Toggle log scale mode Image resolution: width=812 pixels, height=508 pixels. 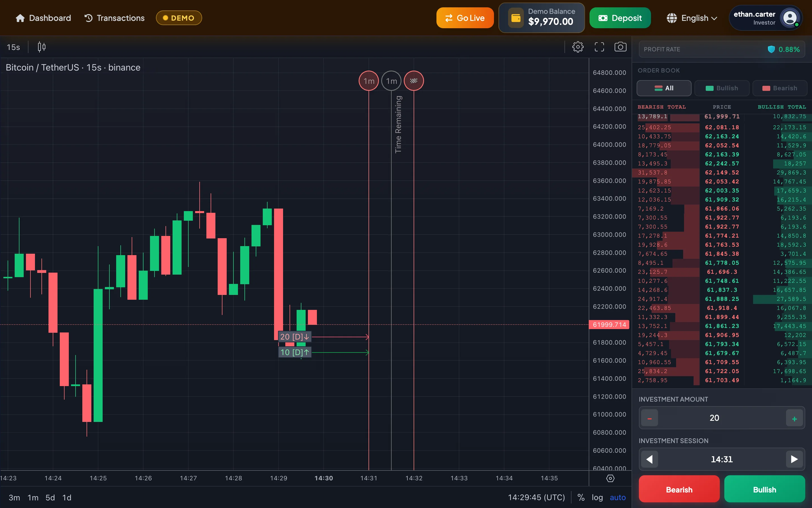tap(597, 498)
